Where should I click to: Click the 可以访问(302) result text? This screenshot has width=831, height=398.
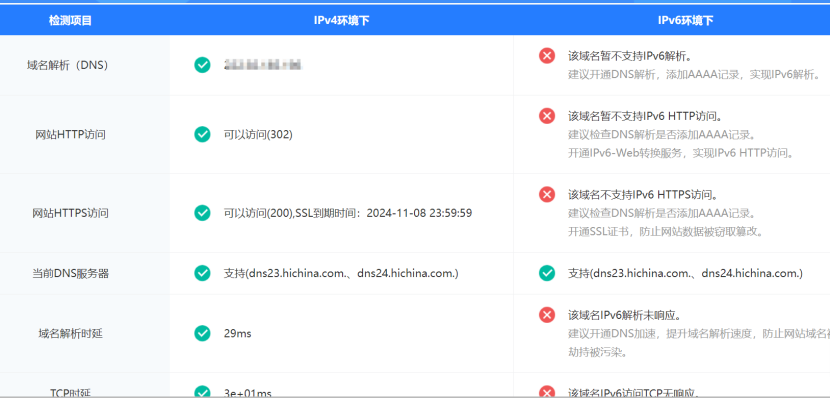pyautogui.click(x=258, y=135)
